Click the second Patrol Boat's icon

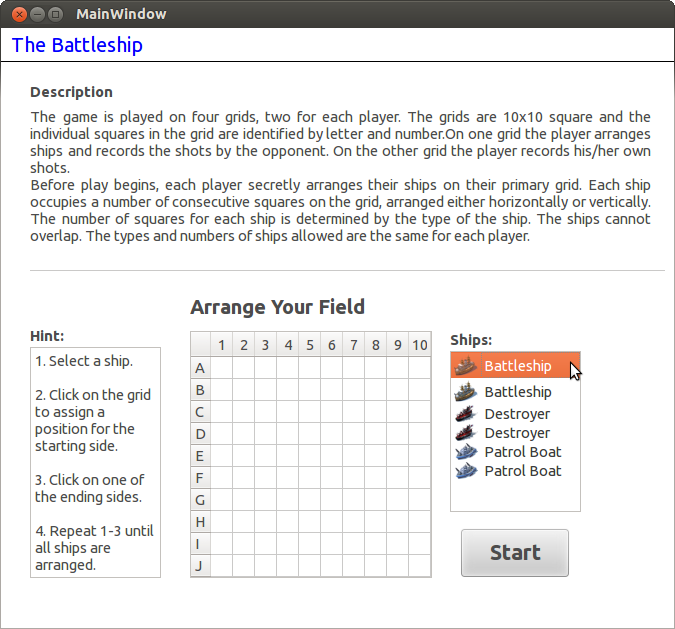pyautogui.click(x=466, y=471)
